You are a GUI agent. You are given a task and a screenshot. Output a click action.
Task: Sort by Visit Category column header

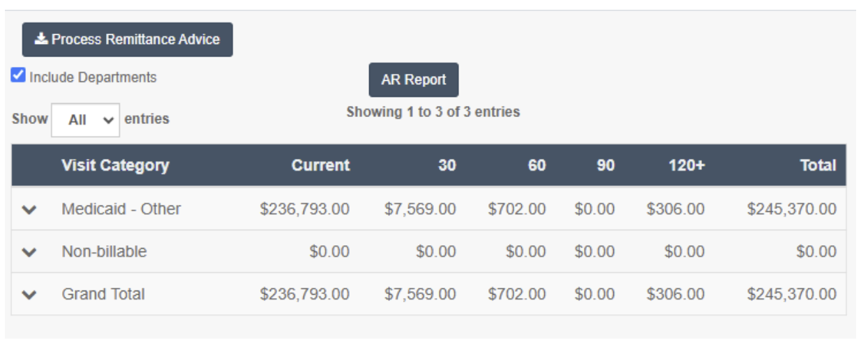click(115, 165)
